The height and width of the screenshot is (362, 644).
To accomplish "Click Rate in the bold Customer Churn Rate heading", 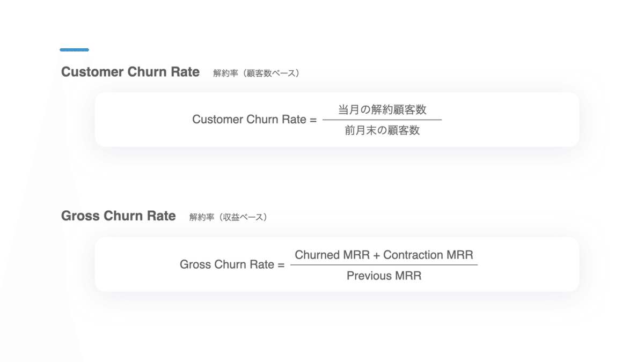I will click(x=185, y=72).
